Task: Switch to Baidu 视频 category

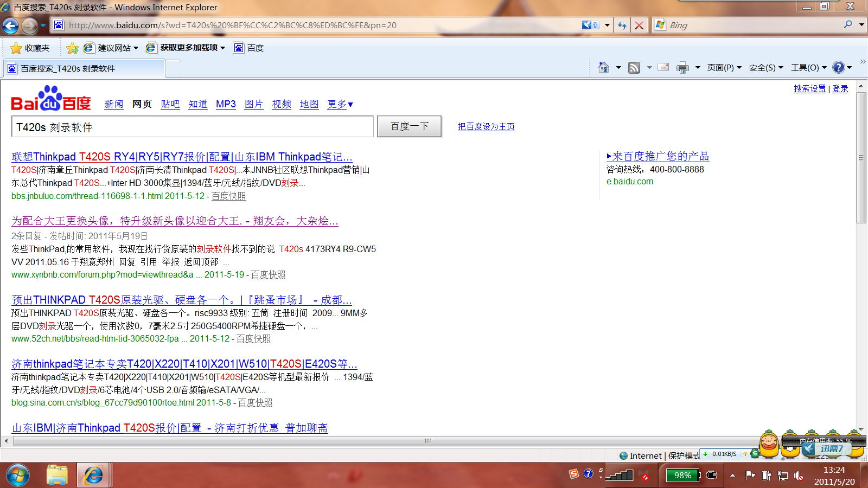Action: 282,104
